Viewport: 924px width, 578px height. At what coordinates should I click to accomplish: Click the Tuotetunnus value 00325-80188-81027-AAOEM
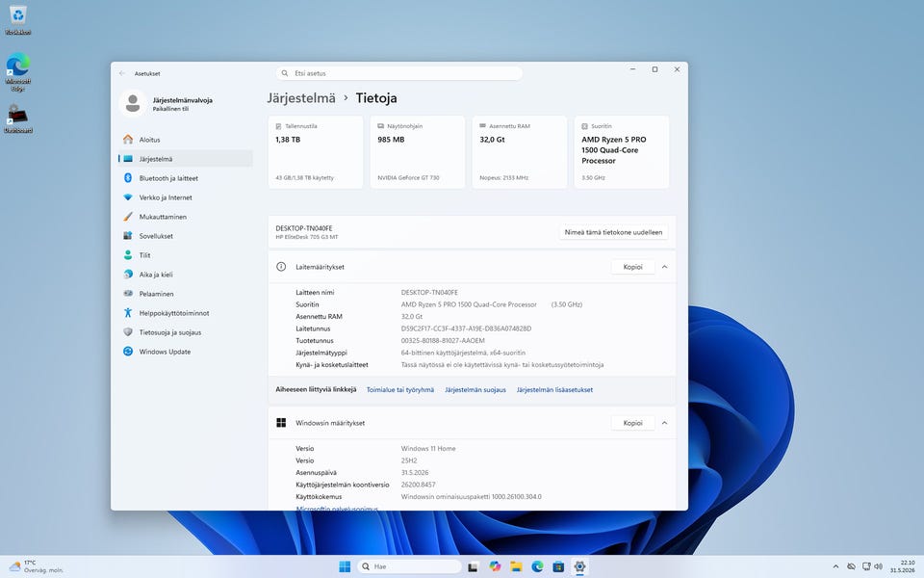tap(443, 341)
